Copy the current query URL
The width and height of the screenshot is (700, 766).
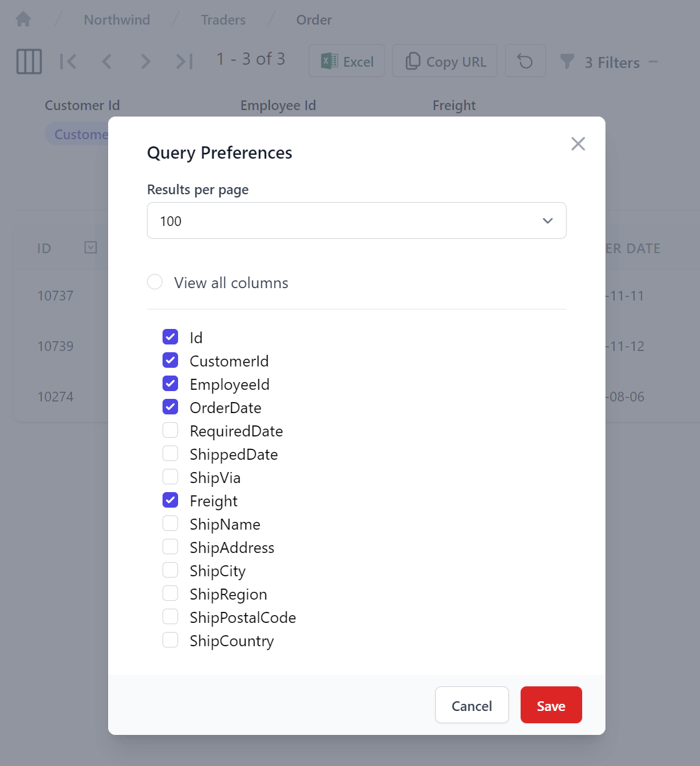click(x=445, y=60)
